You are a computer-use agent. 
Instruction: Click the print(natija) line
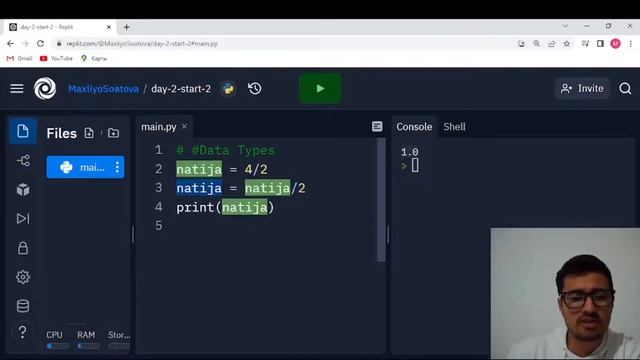click(225, 207)
